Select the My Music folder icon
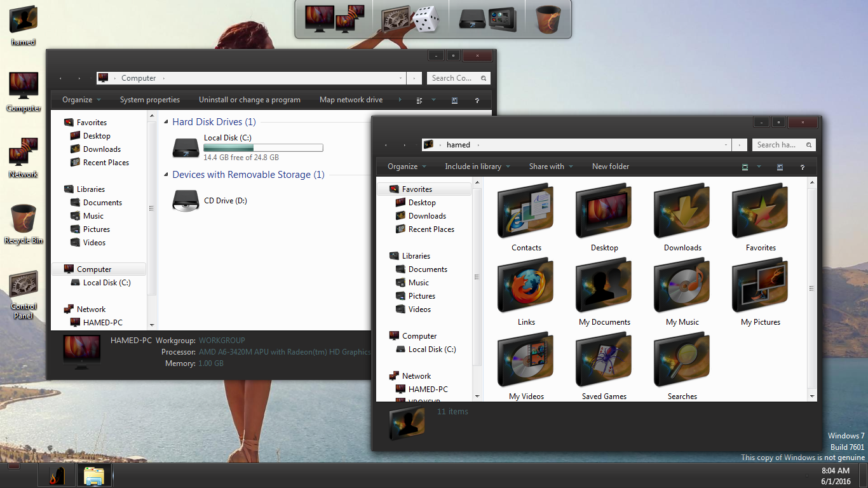 point(682,286)
